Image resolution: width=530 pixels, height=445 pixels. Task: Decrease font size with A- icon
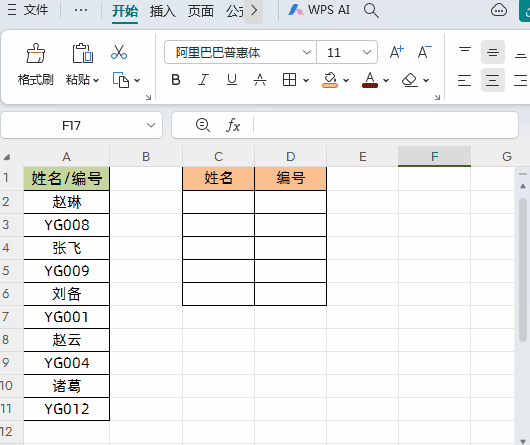(x=425, y=52)
